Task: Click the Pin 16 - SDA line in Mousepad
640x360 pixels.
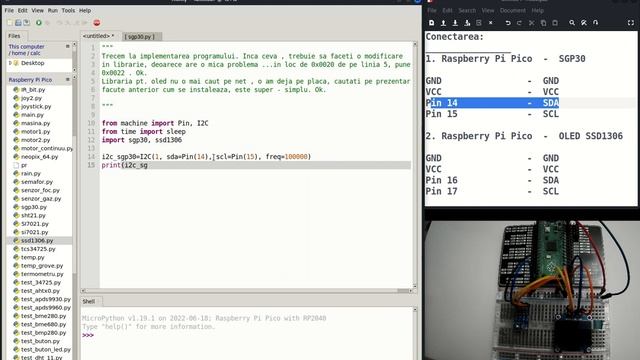Action: 492,180
